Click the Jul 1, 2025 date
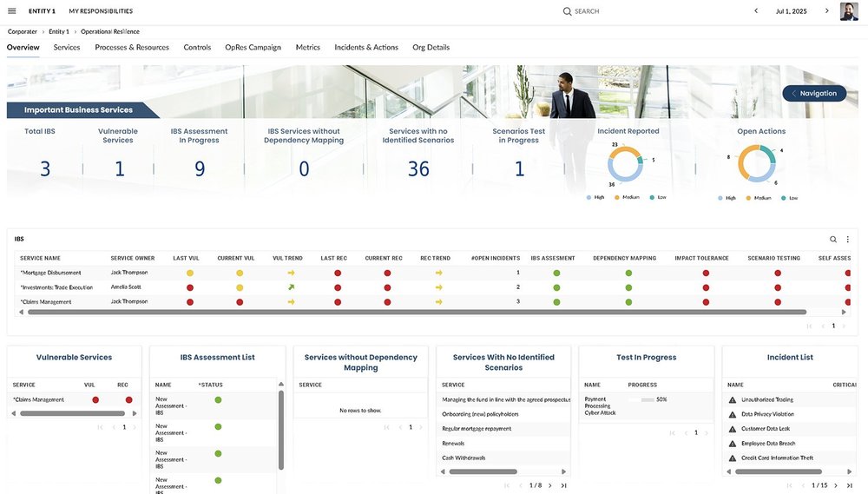 coord(791,11)
